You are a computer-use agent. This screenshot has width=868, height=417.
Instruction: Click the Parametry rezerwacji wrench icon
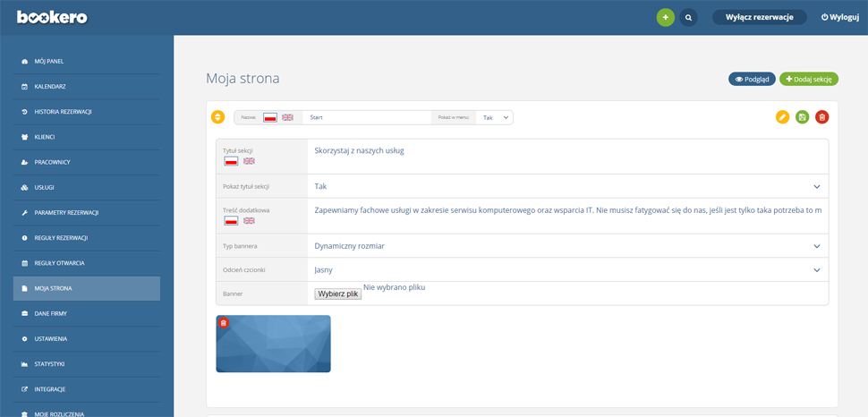[24, 213]
